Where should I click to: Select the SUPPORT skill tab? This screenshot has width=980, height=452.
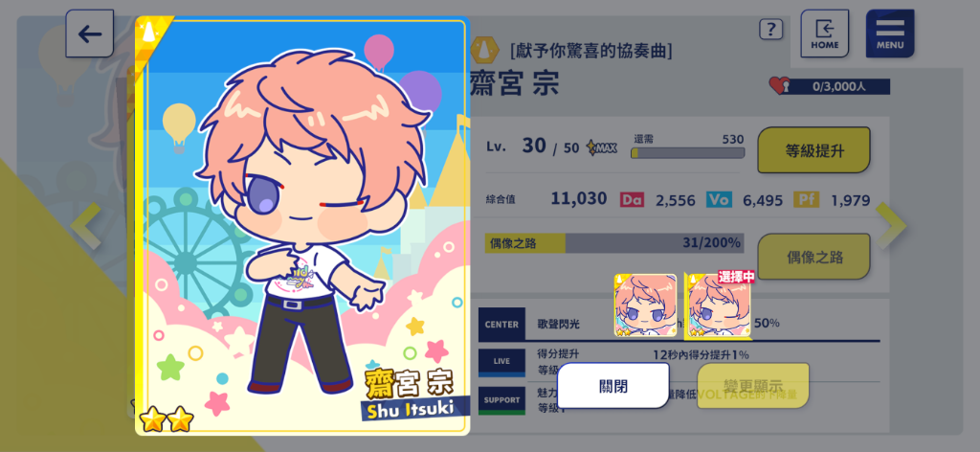[501, 400]
